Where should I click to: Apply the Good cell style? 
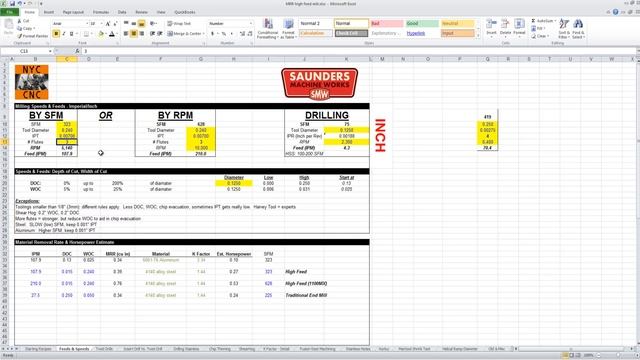coord(422,24)
